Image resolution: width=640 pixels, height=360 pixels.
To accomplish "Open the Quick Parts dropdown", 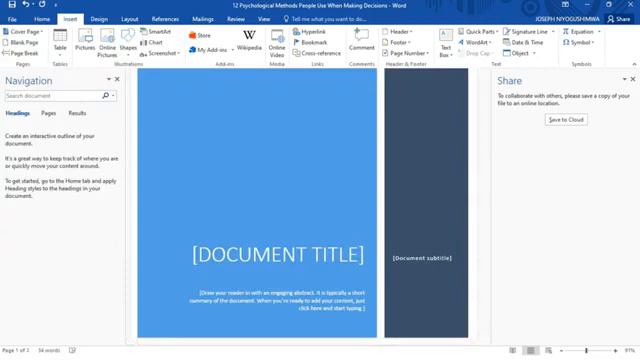I will coord(497,31).
